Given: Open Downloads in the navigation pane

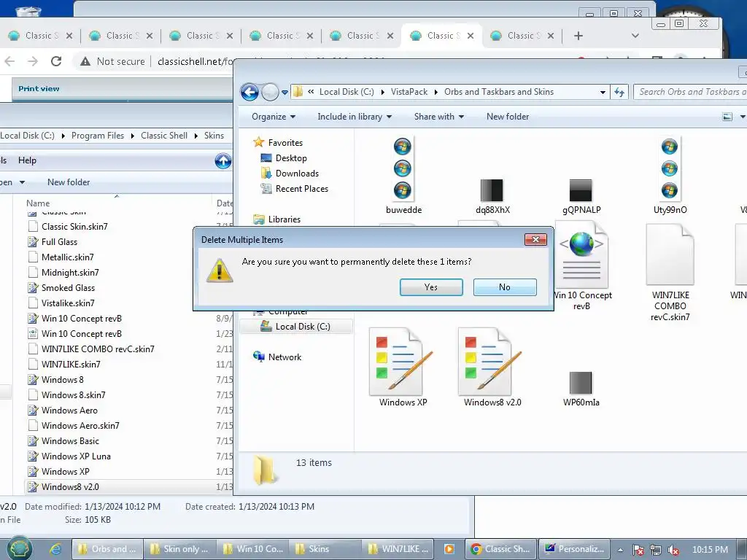Looking at the screenshot, I should point(297,174).
